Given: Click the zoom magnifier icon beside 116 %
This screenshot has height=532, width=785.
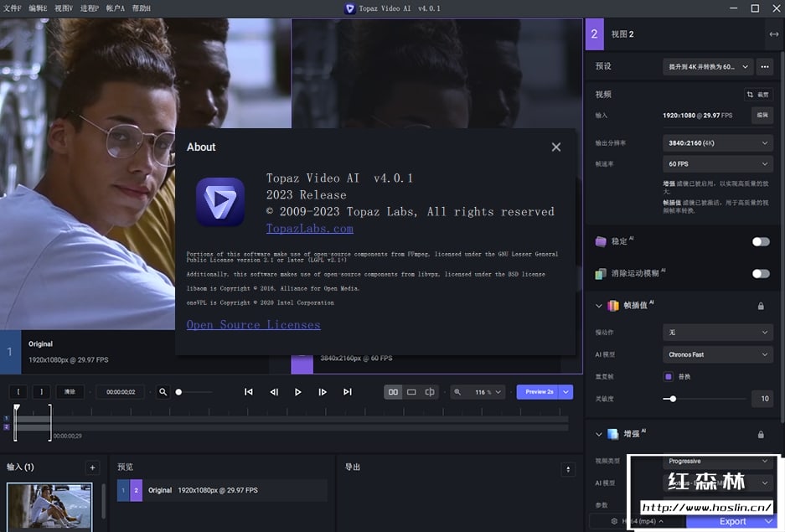Looking at the screenshot, I should click(457, 392).
